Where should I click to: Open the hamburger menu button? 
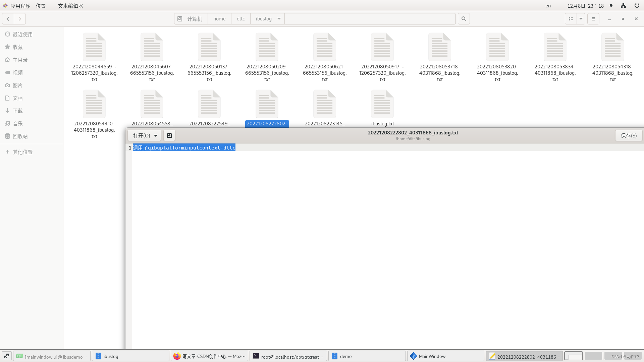click(593, 19)
